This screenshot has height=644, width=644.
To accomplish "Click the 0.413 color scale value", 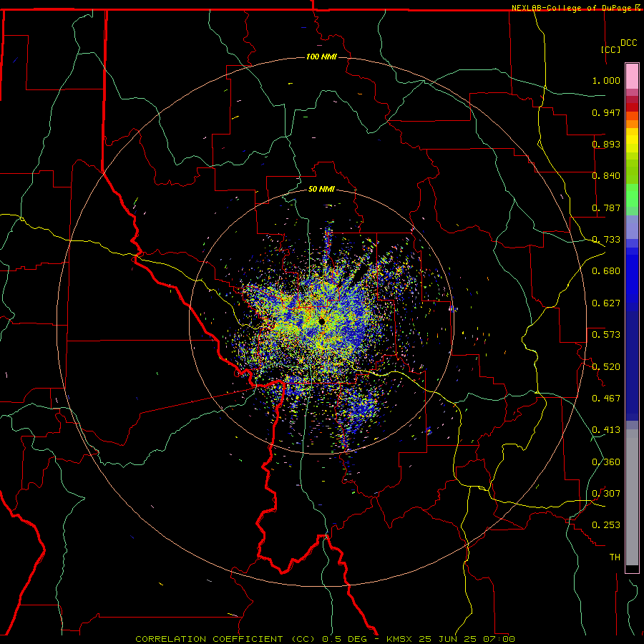I will pyautogui.click(x=606, y=430).
